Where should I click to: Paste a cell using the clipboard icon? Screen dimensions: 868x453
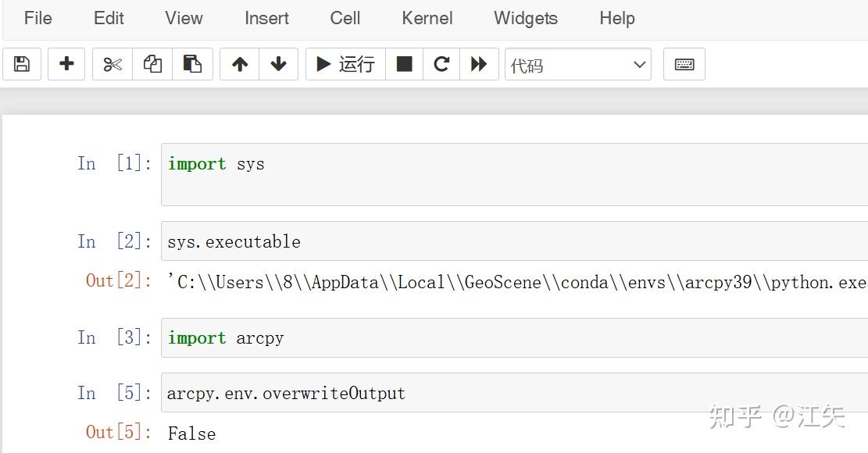tap(193, 64)
